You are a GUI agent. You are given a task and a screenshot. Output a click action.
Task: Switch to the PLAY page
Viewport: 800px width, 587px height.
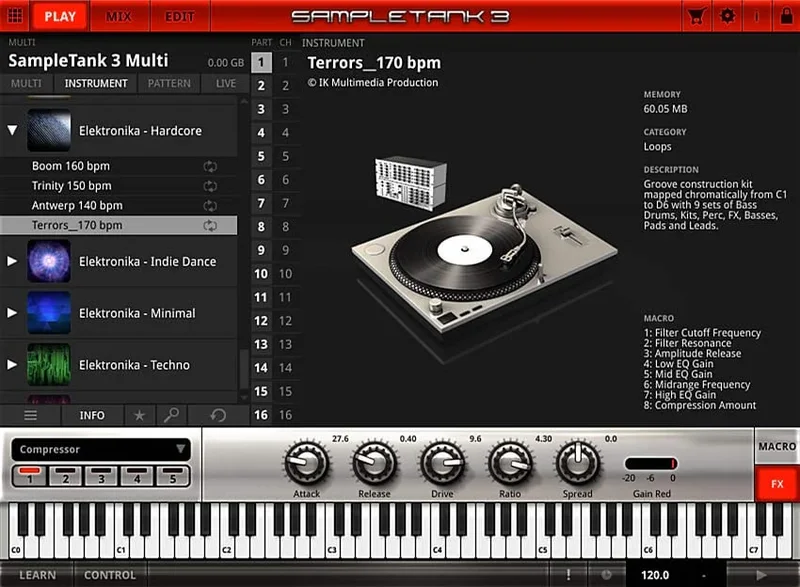[x=60, y=16]
